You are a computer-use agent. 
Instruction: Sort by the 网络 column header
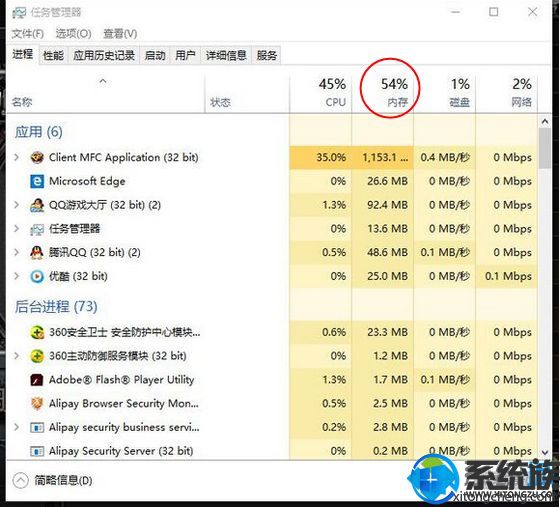pyautogui.click(x=506, y=94)
